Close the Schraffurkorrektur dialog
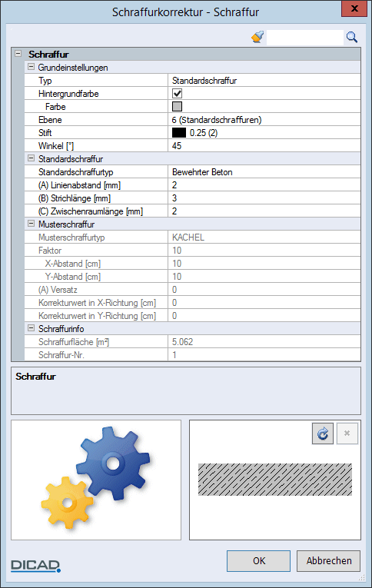The image size is (372, 588). [354, 8]
